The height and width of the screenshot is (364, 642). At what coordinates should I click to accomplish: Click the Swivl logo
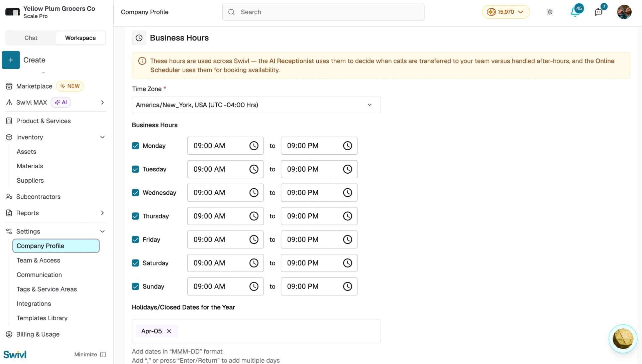pyautogui.click(x=15, y=354)
